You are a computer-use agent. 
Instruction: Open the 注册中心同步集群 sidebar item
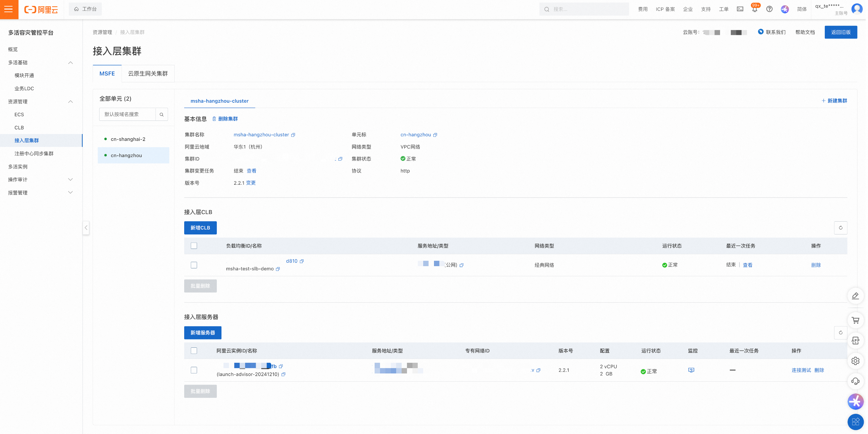tap(34, 154)
